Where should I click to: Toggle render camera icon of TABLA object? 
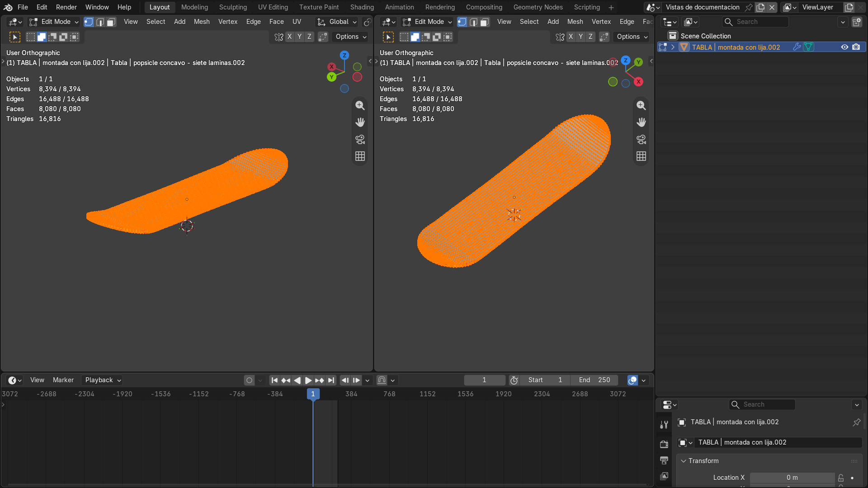tap(856, 47)
